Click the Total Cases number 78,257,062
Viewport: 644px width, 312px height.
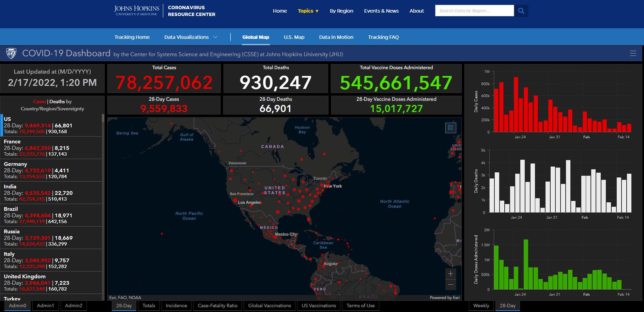(164, 83)
